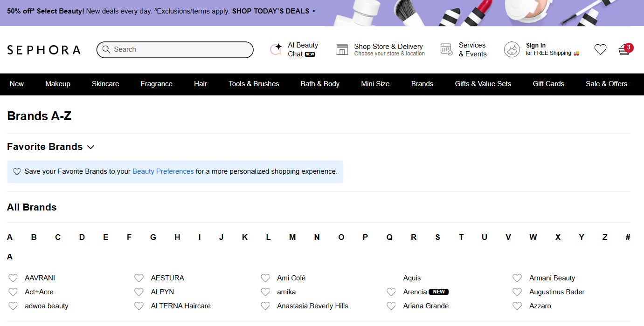Open the Sale & Offers menu
Viewport: 644px width, 326px height.
tap(607, 84)
